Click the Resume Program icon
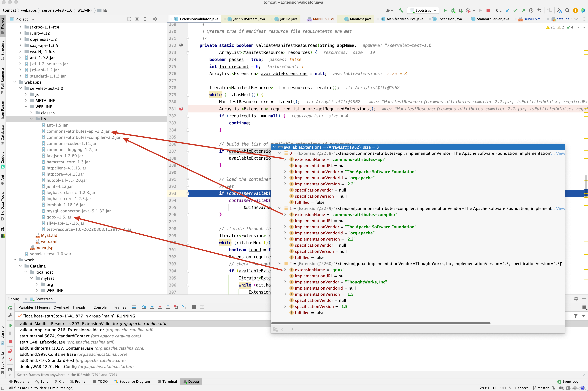 point(10,325)
